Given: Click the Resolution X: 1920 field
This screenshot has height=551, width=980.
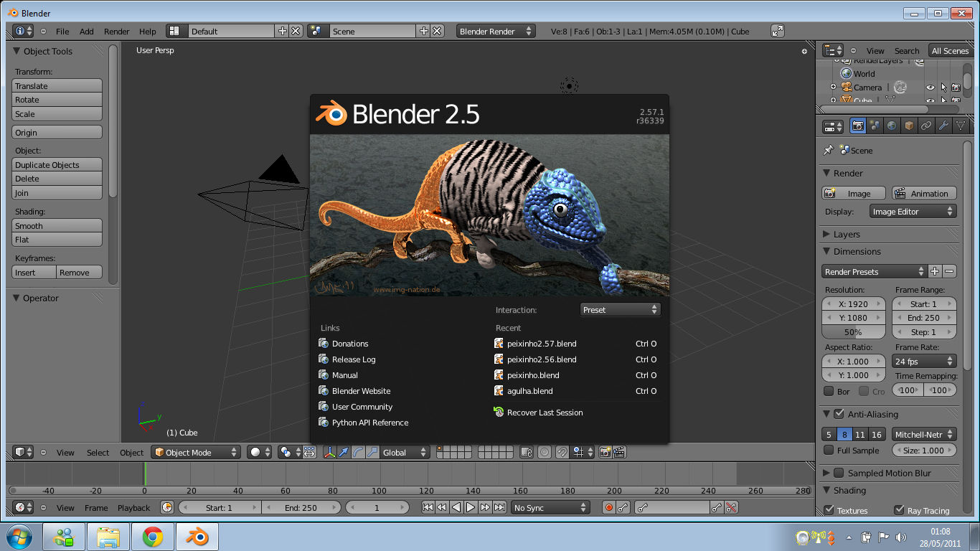Looking at the screenshot, I should [x=854, y=304].
